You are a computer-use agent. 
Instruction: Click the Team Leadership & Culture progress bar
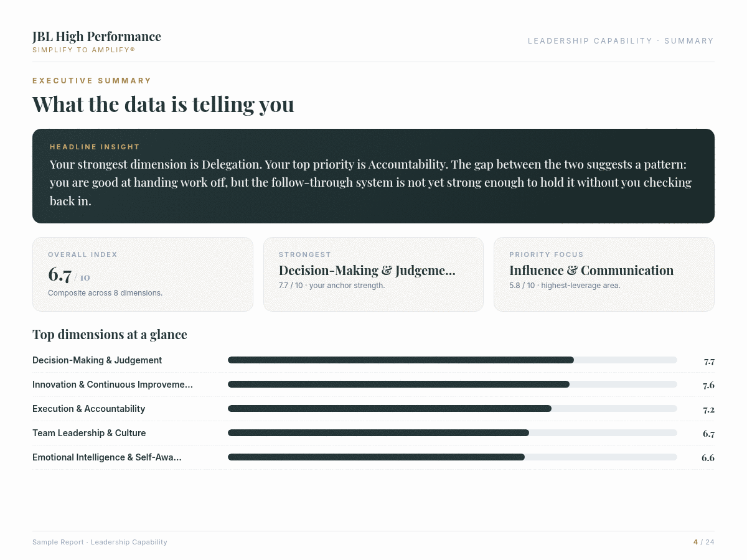click(x=453, y=433)
